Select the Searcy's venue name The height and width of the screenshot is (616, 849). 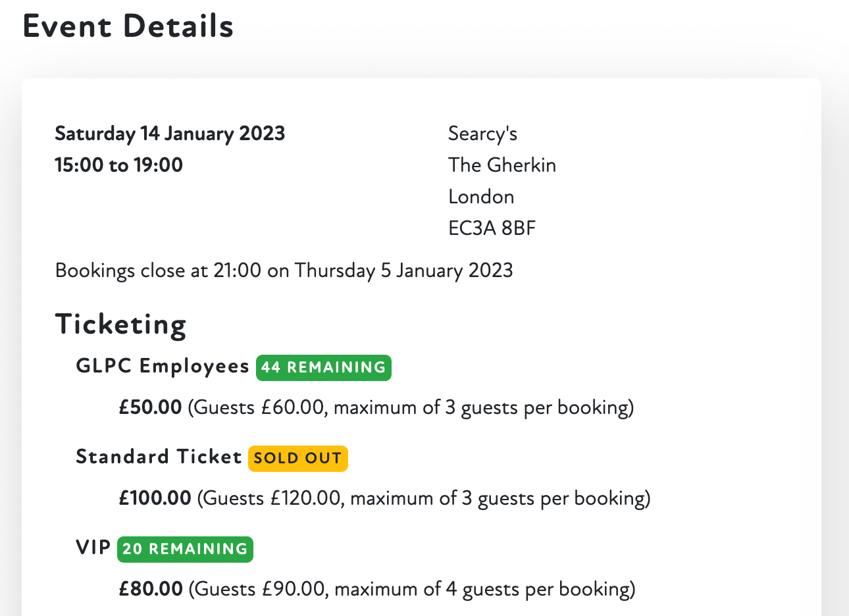482,134
